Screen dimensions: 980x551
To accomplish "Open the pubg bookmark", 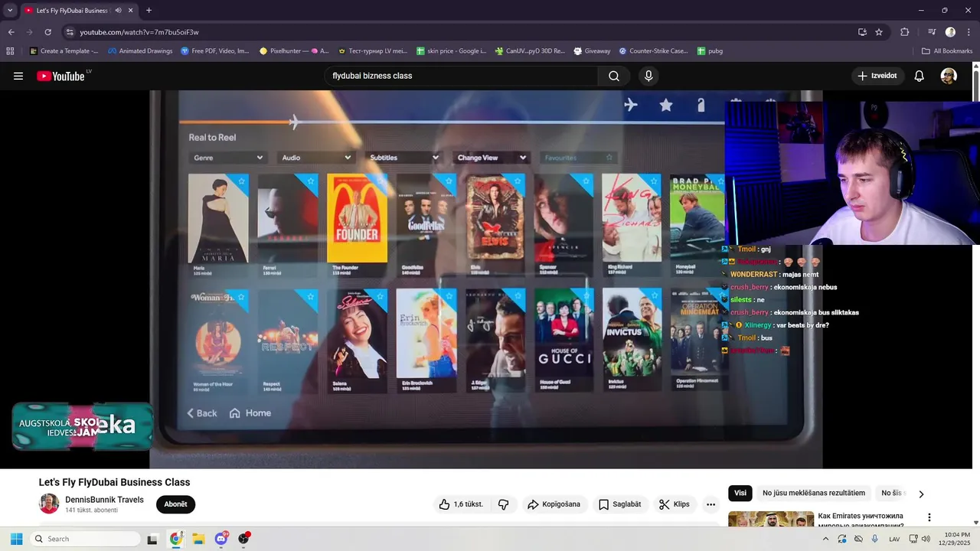I will (x=710, y=51).
